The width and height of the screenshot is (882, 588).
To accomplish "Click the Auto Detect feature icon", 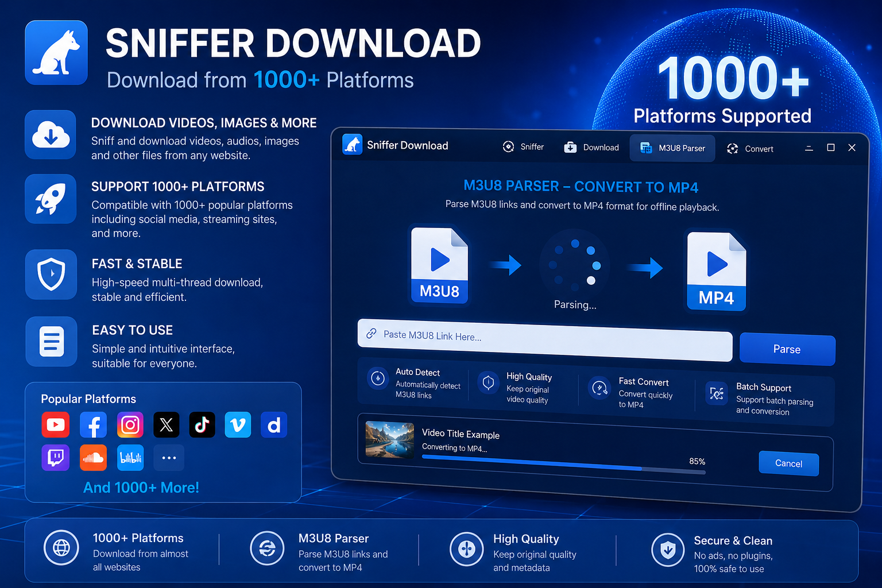I will [x=378, y=378].
